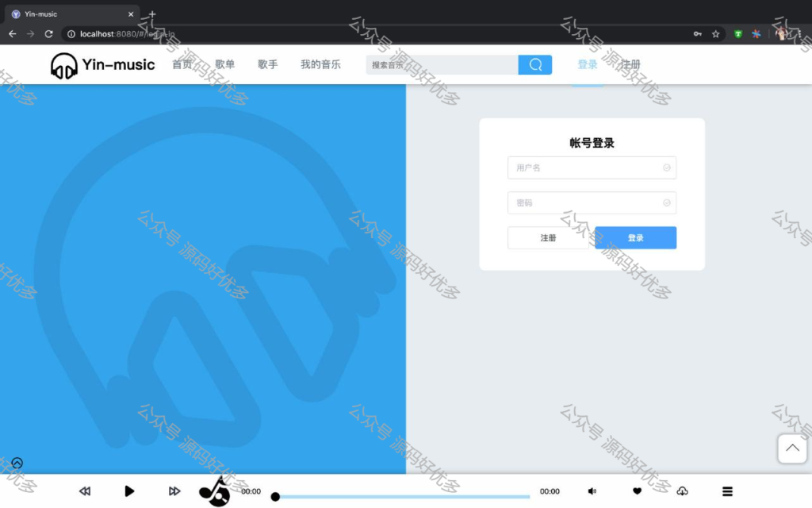Click the site info icon in address bar
812x508 pixels.
click(71, 33)
